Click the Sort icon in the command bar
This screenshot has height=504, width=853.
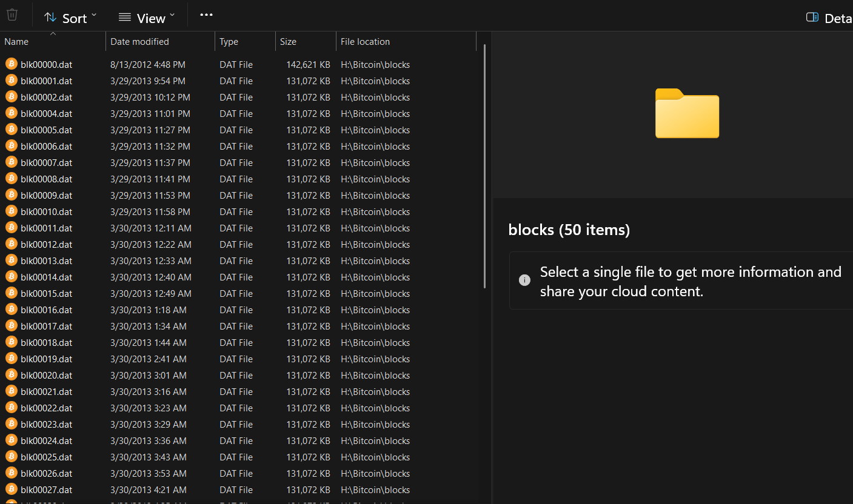coord(50,18)
